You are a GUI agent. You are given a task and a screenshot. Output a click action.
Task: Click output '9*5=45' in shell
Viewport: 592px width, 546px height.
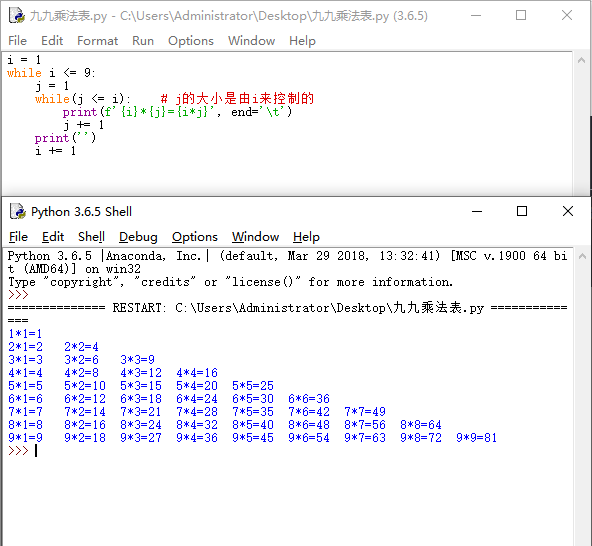click(x=253, y=438)
